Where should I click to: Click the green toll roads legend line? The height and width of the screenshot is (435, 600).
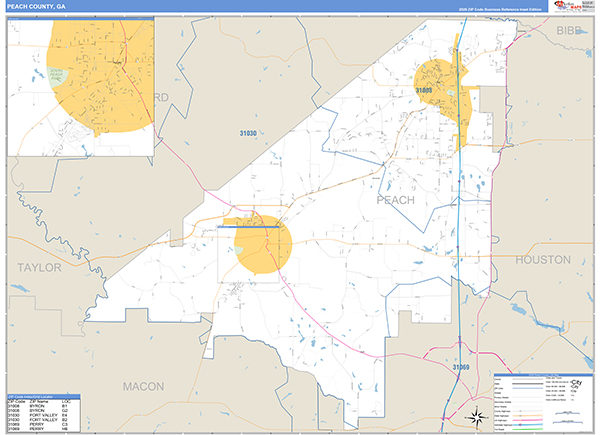527,430
